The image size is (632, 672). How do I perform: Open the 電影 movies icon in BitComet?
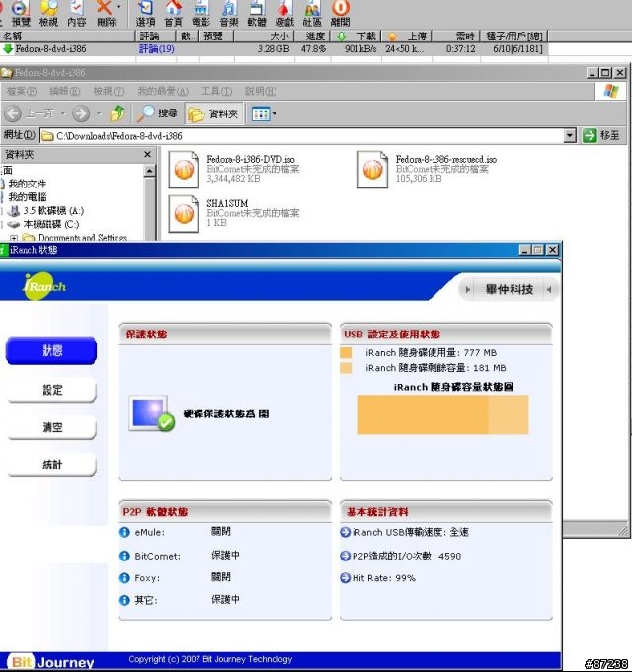tap(200, 13)
